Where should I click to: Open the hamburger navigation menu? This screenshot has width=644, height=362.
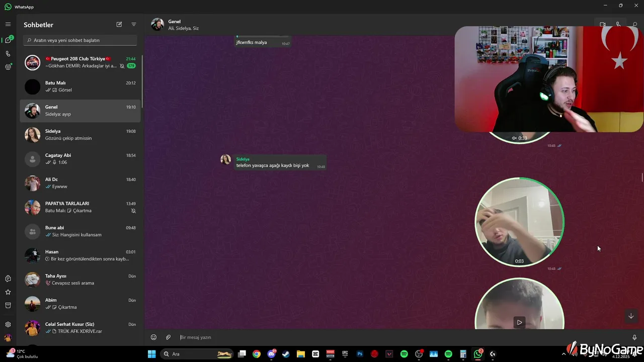coord(8,24)
